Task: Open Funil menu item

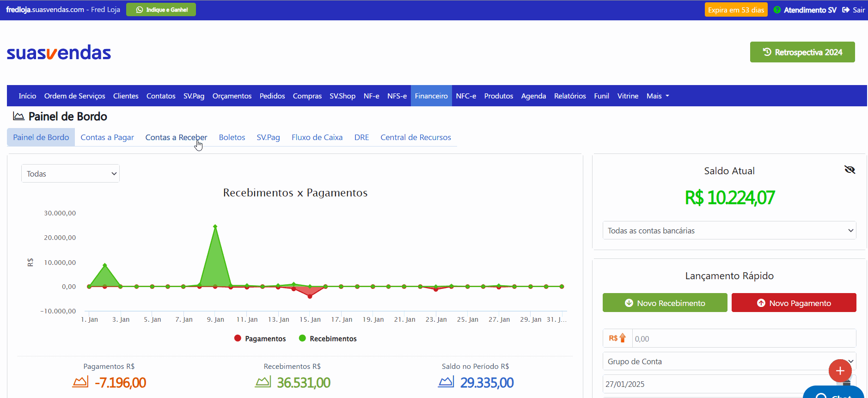Action: (x=601, y=96)
